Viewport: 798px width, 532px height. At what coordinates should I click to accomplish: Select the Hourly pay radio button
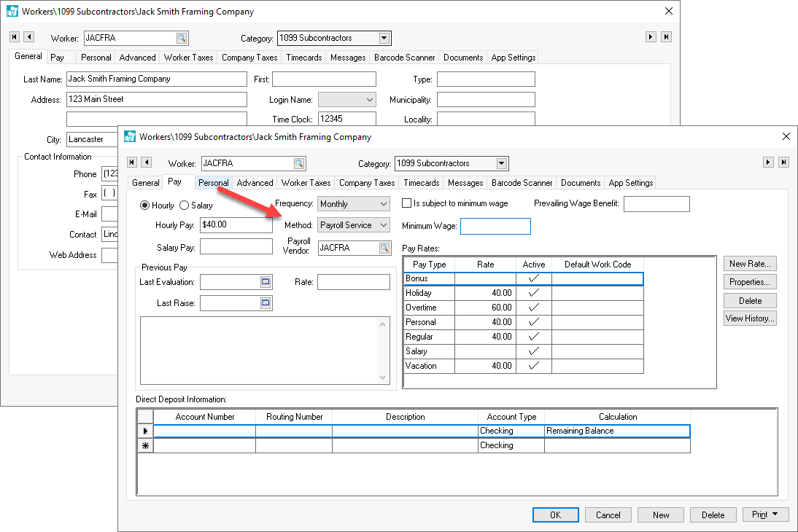144,206
